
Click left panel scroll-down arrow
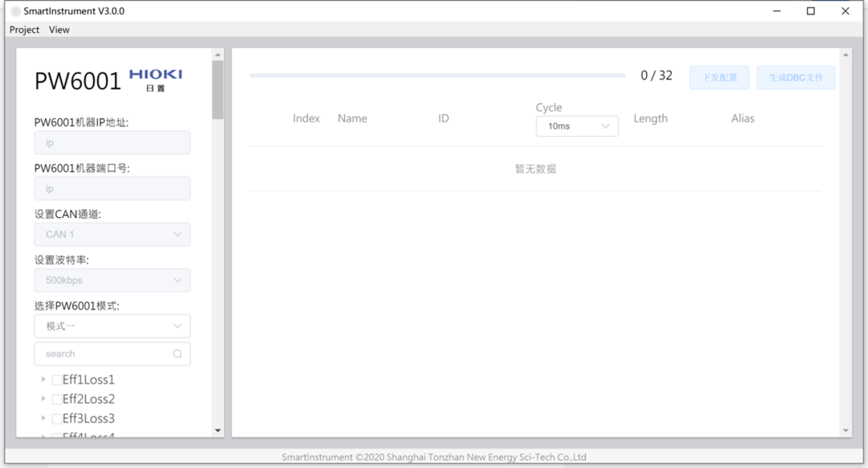point(218,431)
